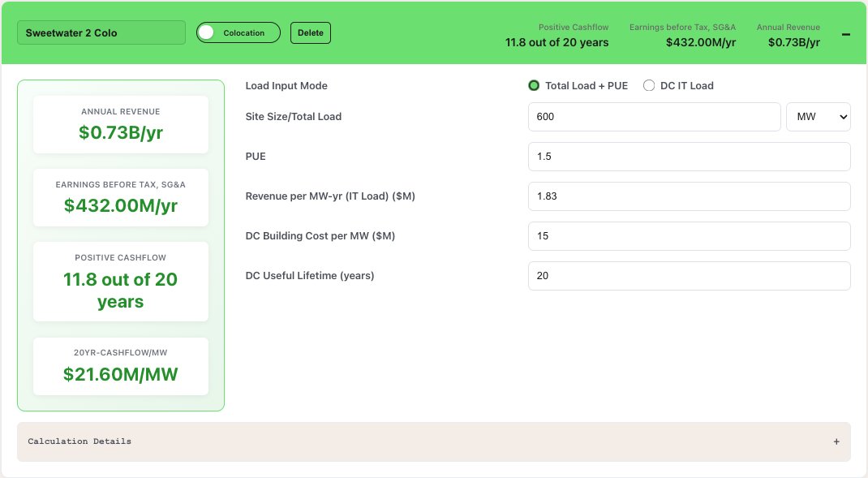Click the PUE label text

pyautogui.click(x=256, y=156)
